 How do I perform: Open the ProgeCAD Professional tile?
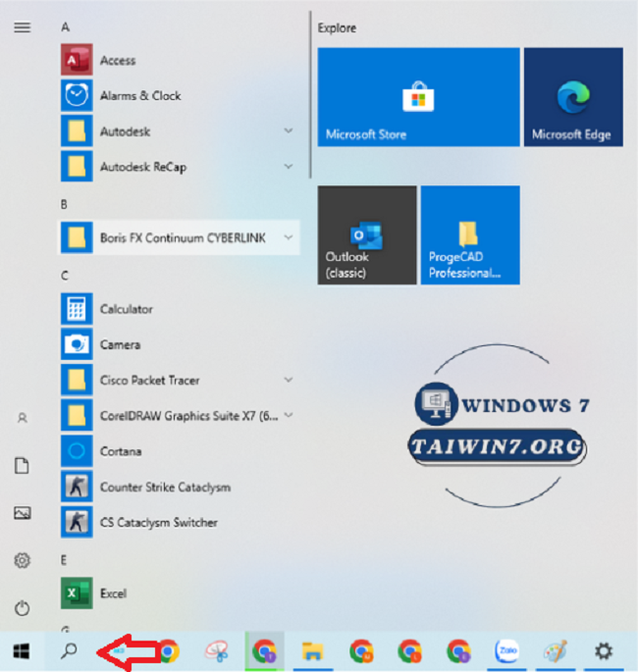click(x=470, y=234)
